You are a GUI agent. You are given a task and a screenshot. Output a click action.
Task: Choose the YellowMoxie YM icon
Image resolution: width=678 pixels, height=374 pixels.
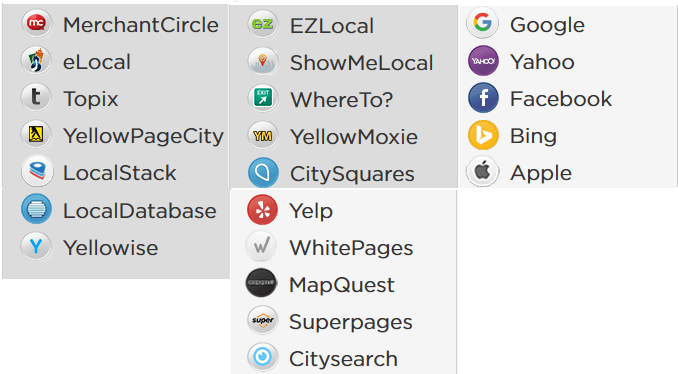263,136
